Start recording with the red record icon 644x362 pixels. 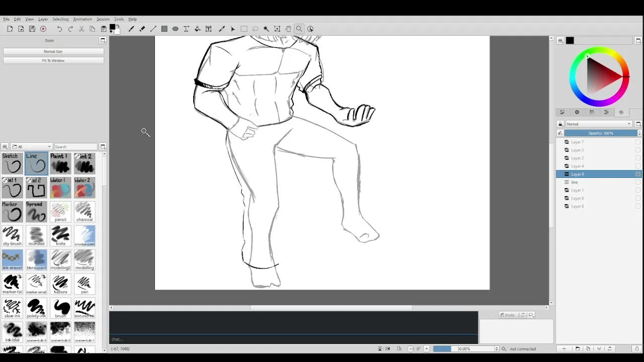[x=43, y=29]
